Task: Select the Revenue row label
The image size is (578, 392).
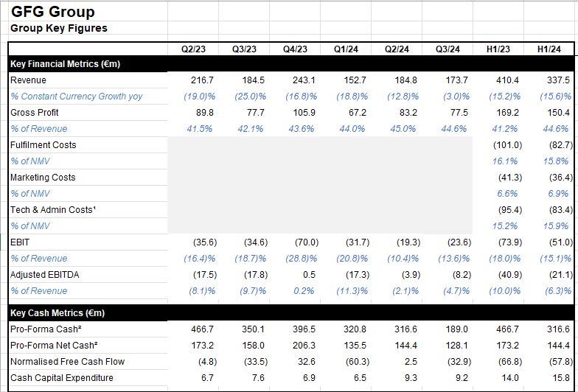Action: pos(28,80)
